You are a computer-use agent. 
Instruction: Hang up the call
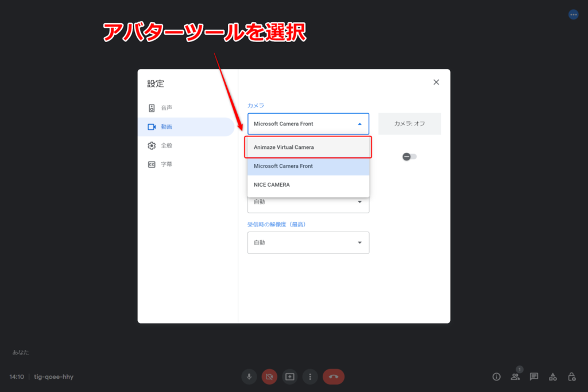click(334, 376)
